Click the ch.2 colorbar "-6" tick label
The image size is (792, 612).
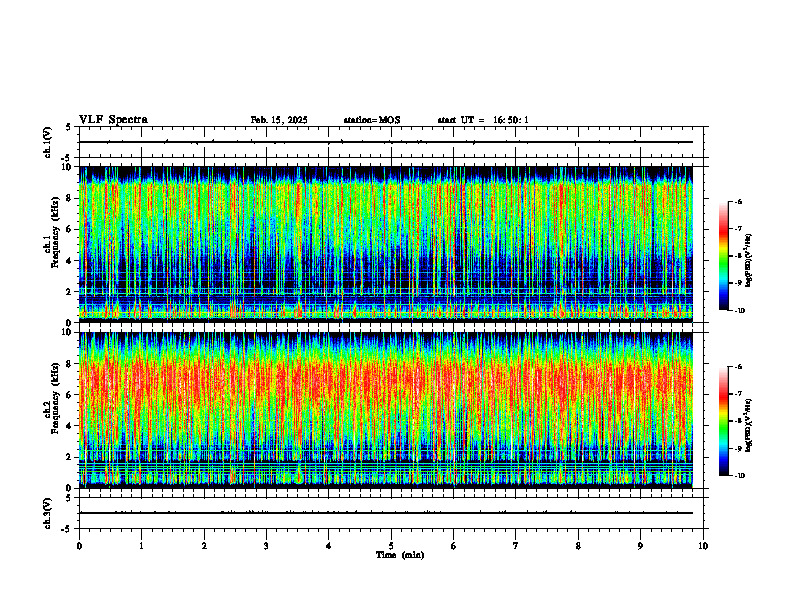738,367
